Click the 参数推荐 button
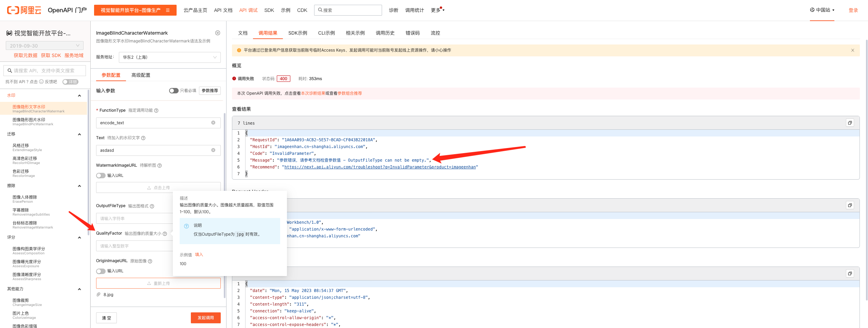 click(210, 91)
